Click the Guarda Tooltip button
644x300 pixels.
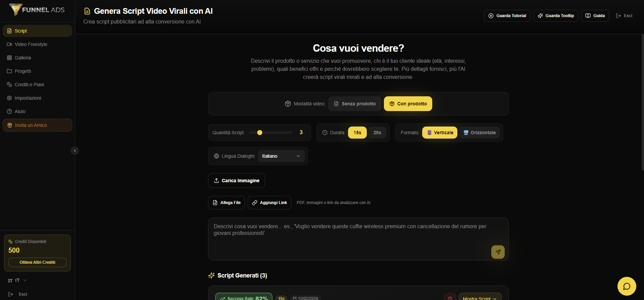click(x=556, y=16)
